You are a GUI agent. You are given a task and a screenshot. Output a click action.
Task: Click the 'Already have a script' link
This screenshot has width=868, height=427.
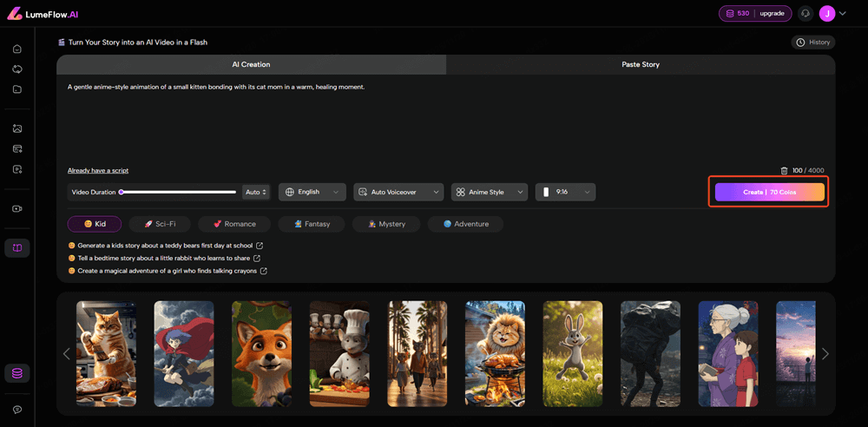click(98, 170)
